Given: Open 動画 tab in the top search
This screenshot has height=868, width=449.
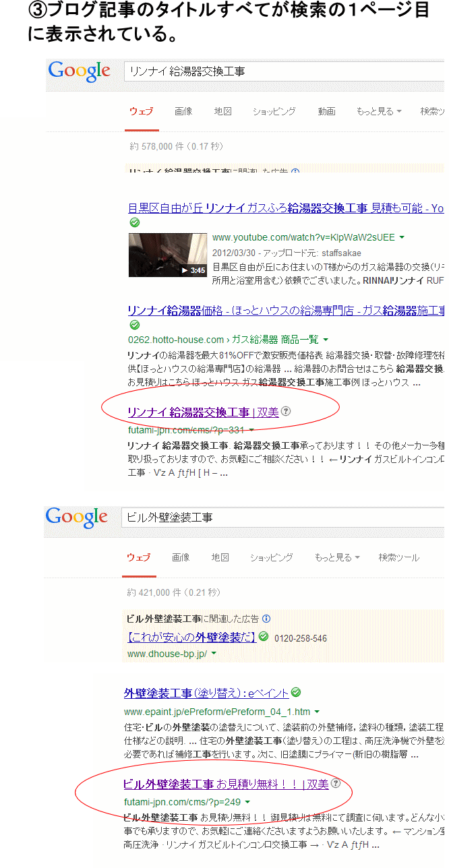Looking at the screenshot, I should [x=326, y=111].
